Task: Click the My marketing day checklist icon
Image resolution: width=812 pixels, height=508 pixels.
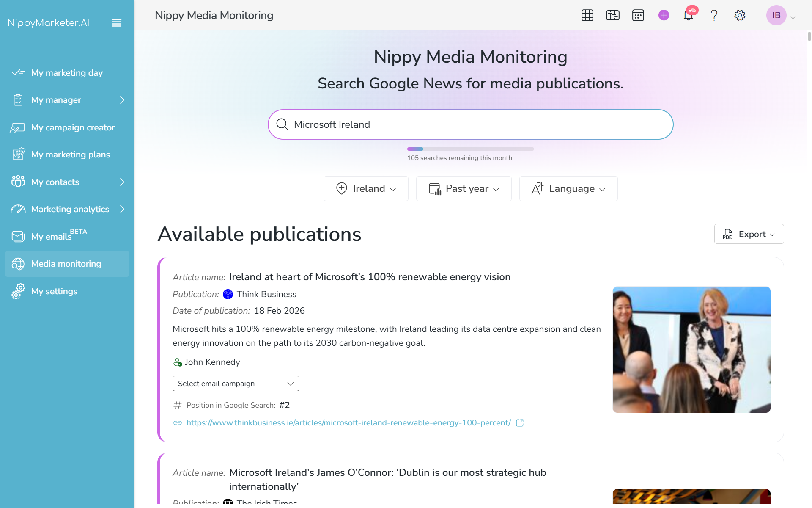Action: point(18,73)
